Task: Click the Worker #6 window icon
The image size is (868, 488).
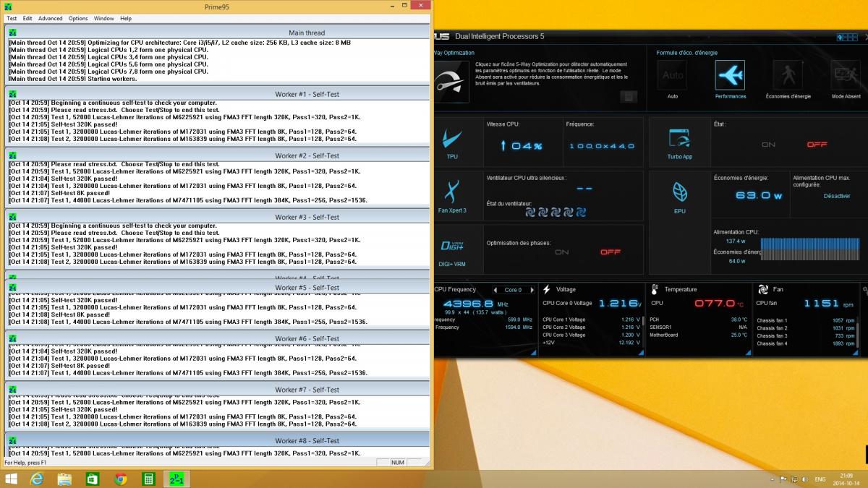Action: [x=12, y=338]
